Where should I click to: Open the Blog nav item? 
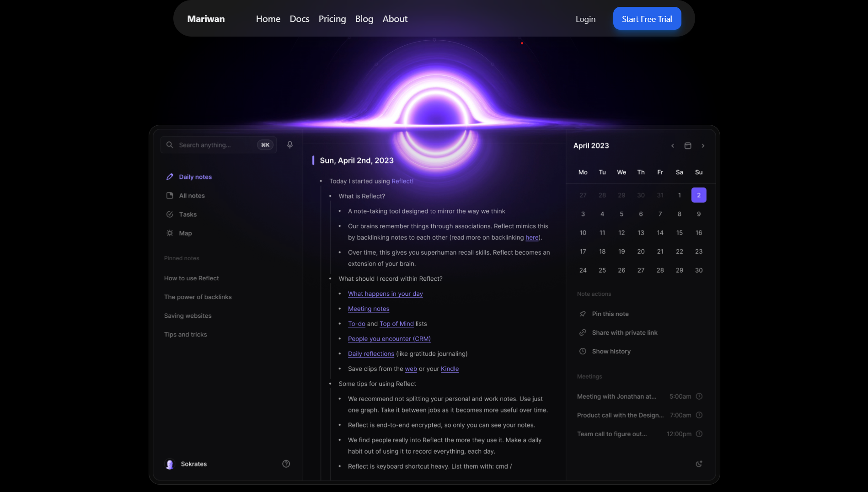point(364,19)
